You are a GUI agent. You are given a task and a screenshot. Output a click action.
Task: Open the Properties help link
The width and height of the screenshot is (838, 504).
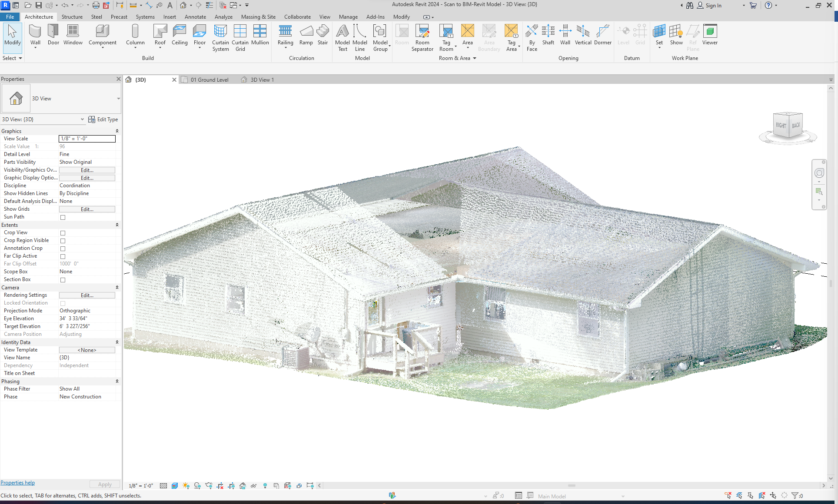click(x=18, y=483)
